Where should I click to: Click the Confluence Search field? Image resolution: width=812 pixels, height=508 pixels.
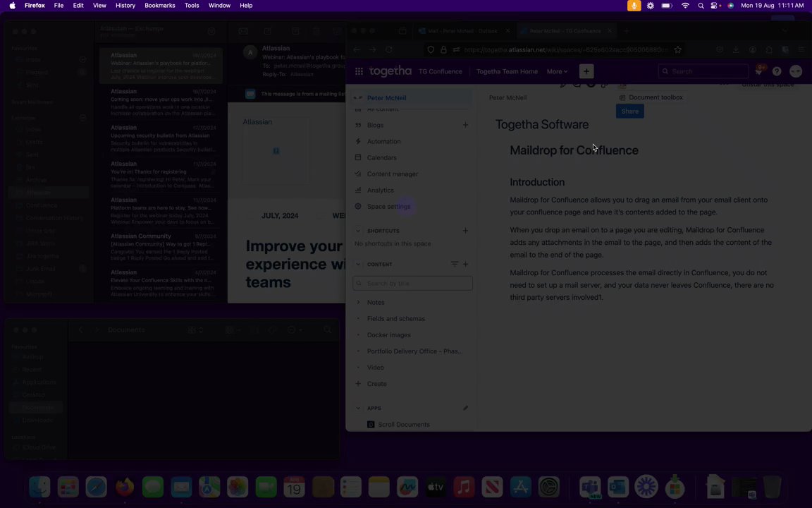pyautogui.click(x=703, y=71)
